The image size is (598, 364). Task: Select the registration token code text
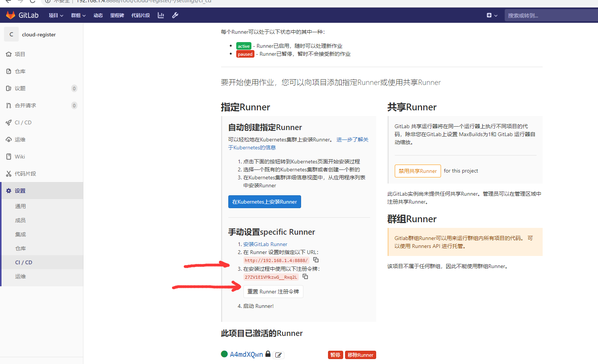coord(271,277)
